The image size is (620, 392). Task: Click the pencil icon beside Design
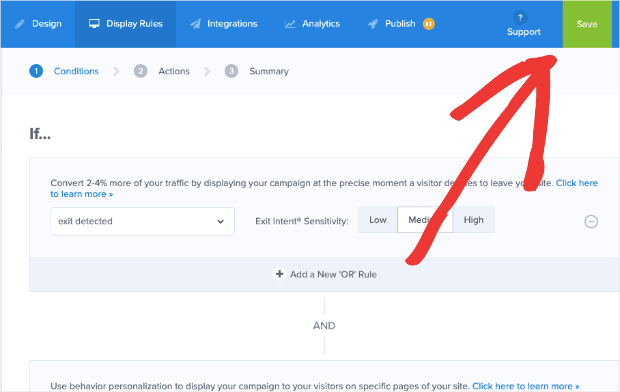(x=19, y=24)
